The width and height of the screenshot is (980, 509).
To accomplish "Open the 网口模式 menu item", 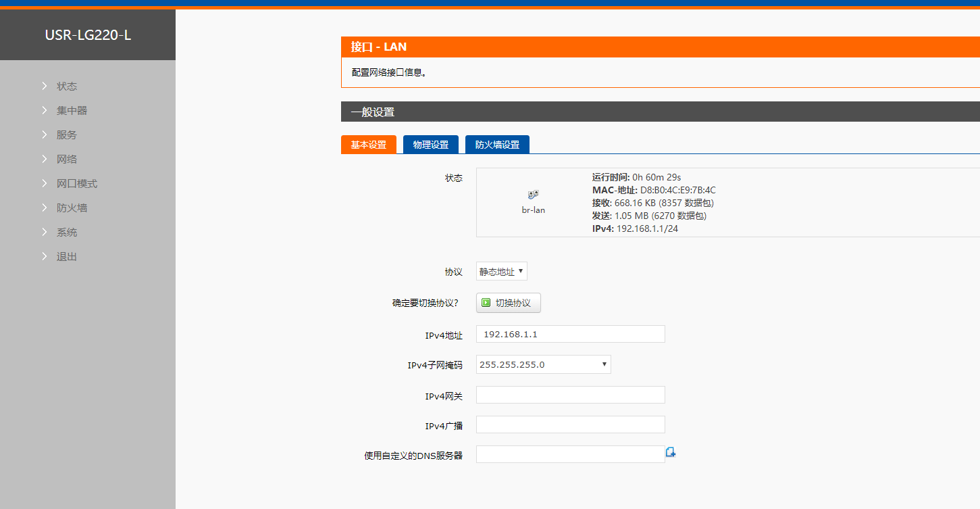I will click(x=76, y=184).
